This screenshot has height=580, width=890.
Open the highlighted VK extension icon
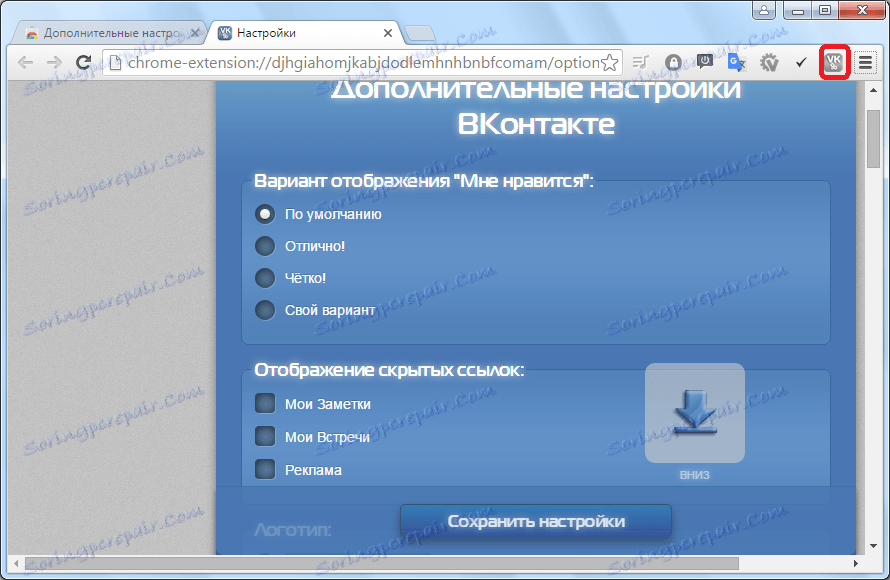pos(834,62)
